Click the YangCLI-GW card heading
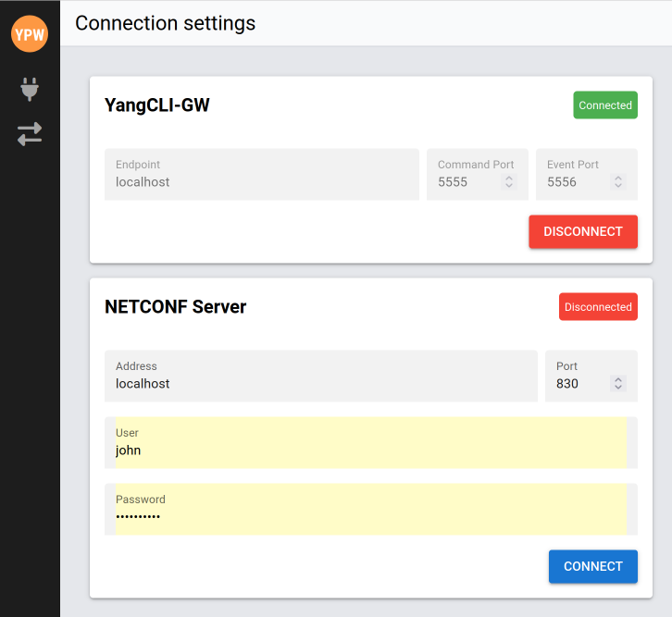 [157, 105]
